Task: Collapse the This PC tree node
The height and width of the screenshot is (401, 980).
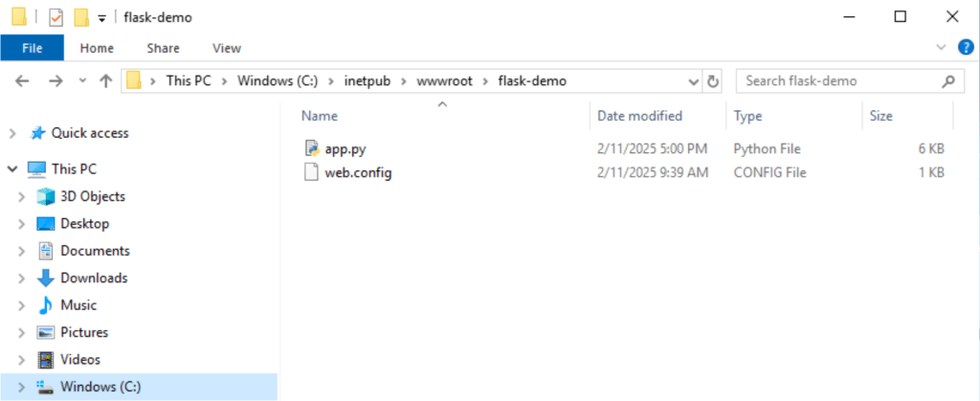Action: click(12, 169)
